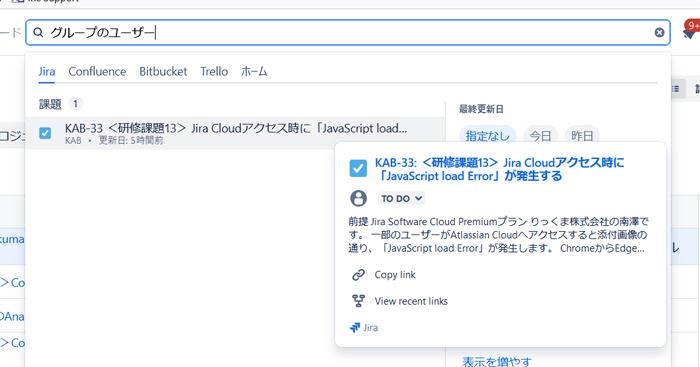Image resolution: width=700 pixels, height=367 pixels.
Task: Click the Copy link chain icon
Action: click(x=358, y=275)
